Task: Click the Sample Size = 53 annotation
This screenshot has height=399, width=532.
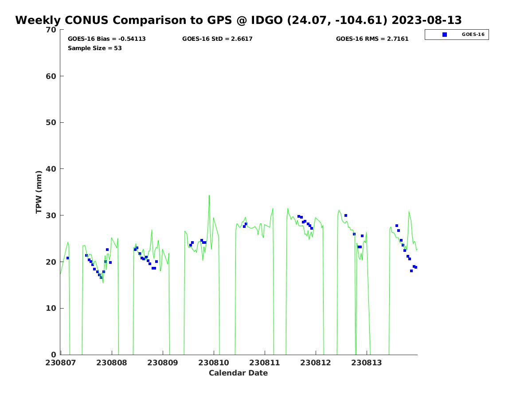Action: tap(94, 48)
